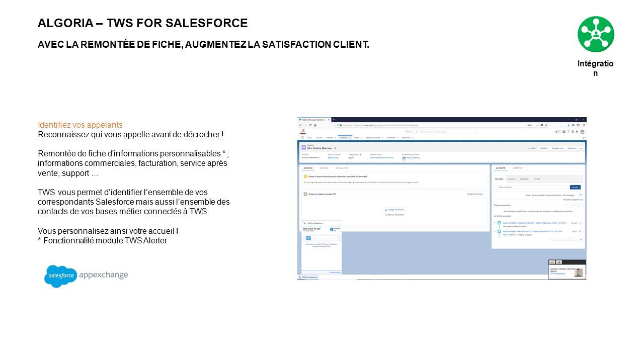Switch to the ACTUALITÉS tab
Image resolution: width=644 pixels, height=362 pixels.
pos(342,168)
